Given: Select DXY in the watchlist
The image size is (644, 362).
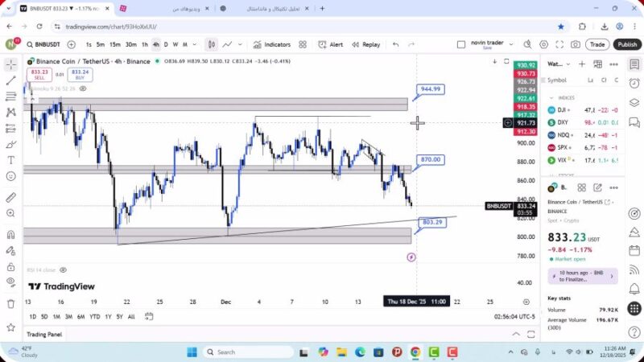Looking at the screenshot, I should pos(563,122).
